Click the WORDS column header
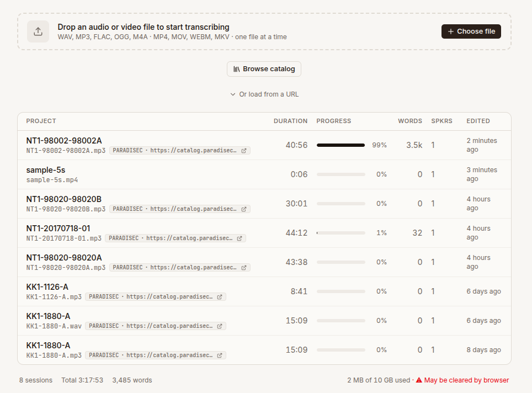 [410, 121]
